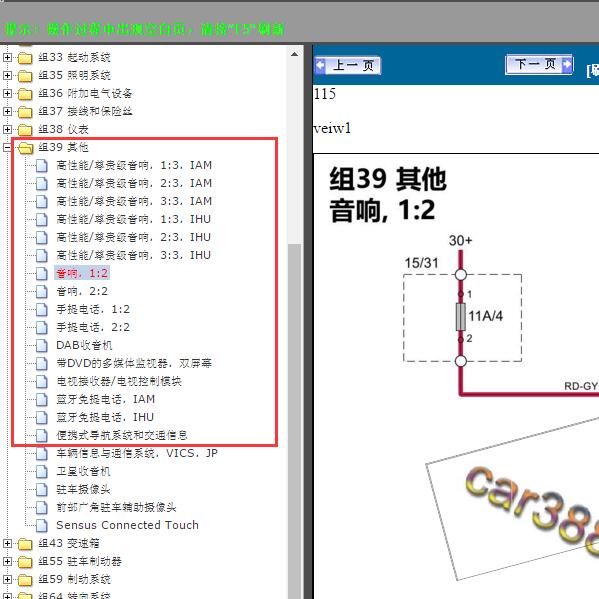
Task: Open 车辆信息与通信系统, VICS, JP page
Action: 137,453
